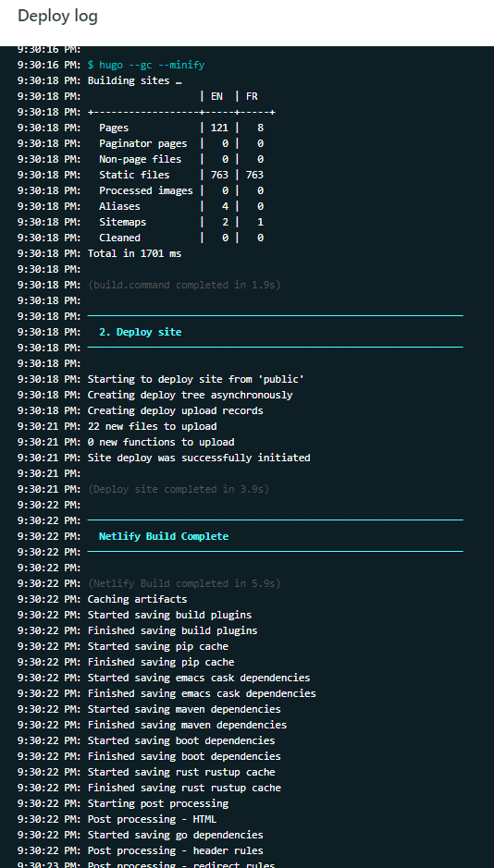Click '(Netlify Build completed in 5.9s)' line

[x=184, y=583]
